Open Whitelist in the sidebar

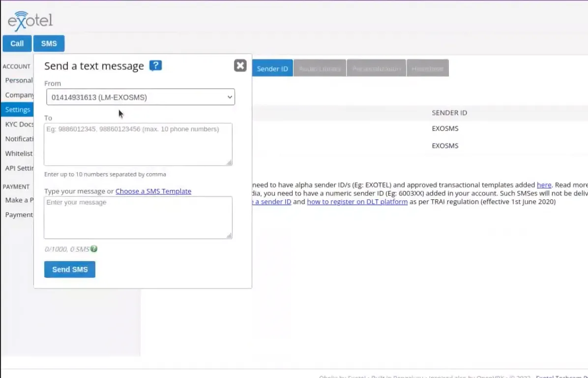pos(19,154)
